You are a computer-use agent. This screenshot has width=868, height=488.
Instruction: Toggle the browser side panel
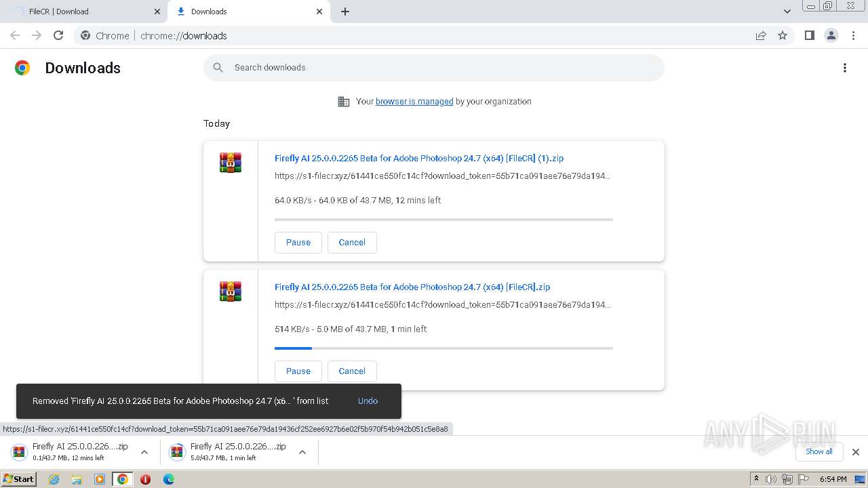pos(809,35)
